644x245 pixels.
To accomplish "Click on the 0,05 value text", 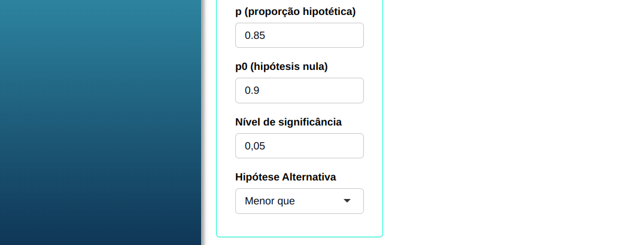I will click(255, 146).
